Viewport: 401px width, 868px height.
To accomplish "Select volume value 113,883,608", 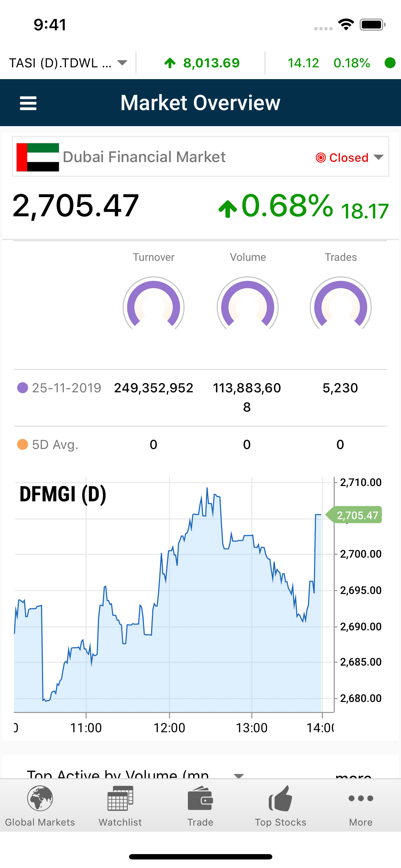I will pyautogui.click(x=247, y=397).
